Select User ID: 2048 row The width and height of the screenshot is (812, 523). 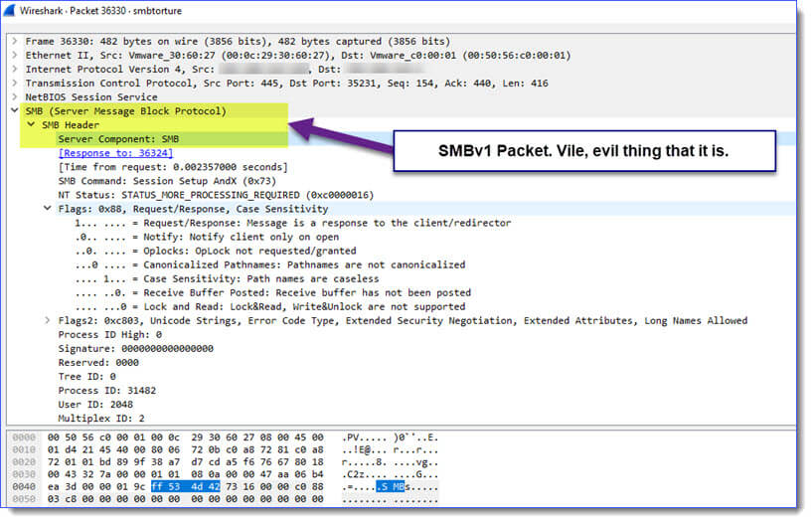(x=95, y=405)
